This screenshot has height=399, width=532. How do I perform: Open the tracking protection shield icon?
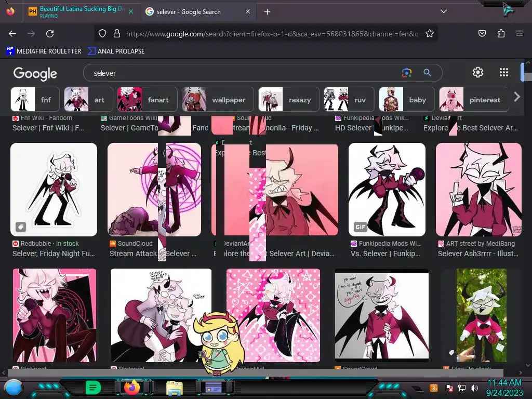tap(102, 34)
